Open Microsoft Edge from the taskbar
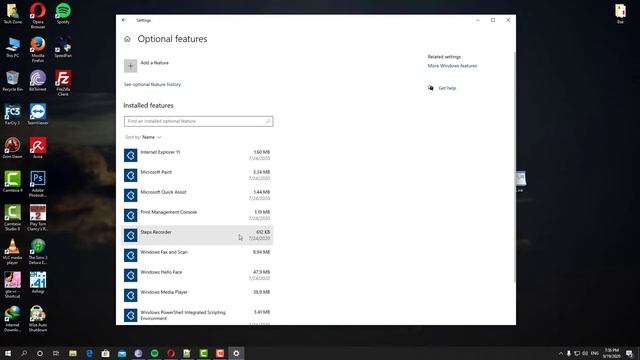 coord(89,353)
